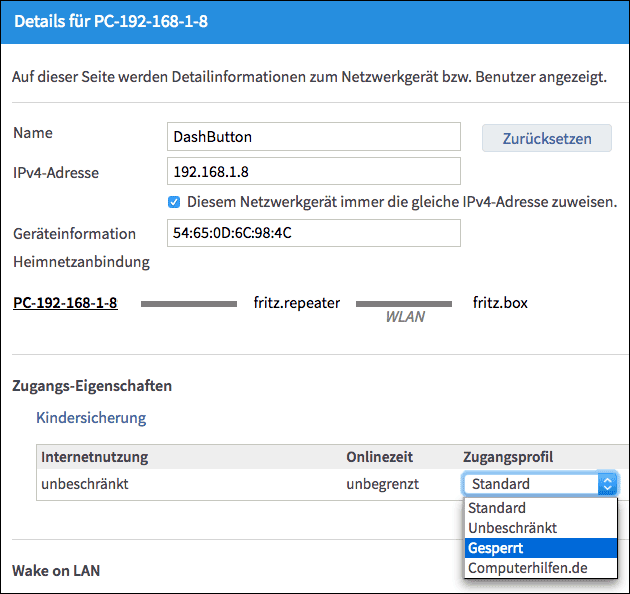Pick Computerhilfen.de from the profile list
The height and width of the screenshot is (594, 630).
pyautogui.click(x=527, y=568)
